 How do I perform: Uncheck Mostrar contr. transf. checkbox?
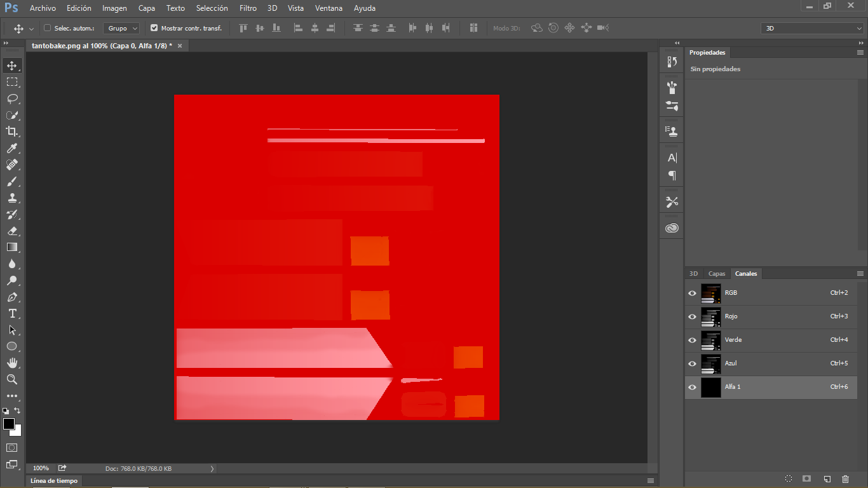tap(154, 28)
